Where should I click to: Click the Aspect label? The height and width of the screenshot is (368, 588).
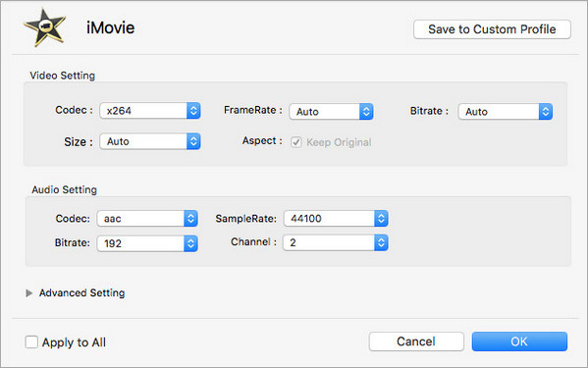tap(262, 141)
